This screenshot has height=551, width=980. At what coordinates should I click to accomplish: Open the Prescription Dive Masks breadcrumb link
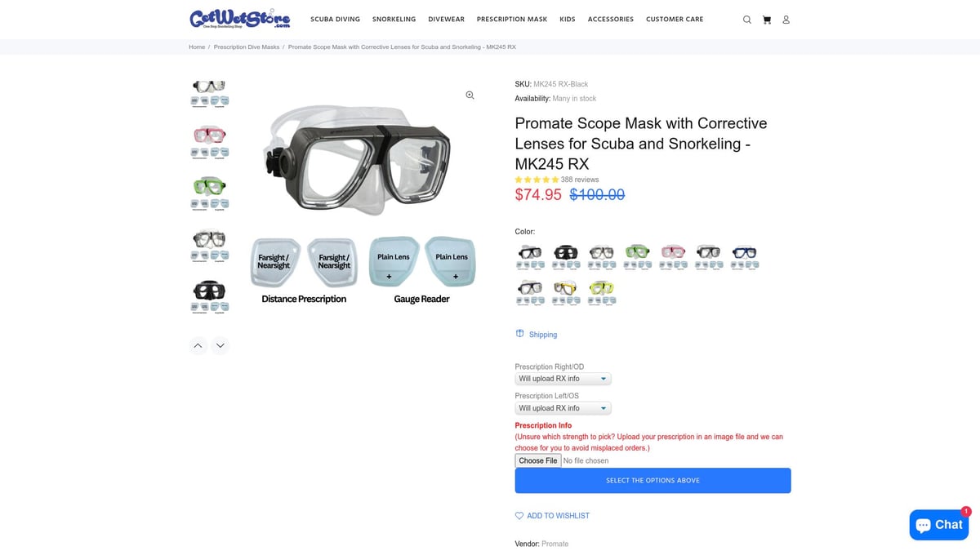coord(247,47)
